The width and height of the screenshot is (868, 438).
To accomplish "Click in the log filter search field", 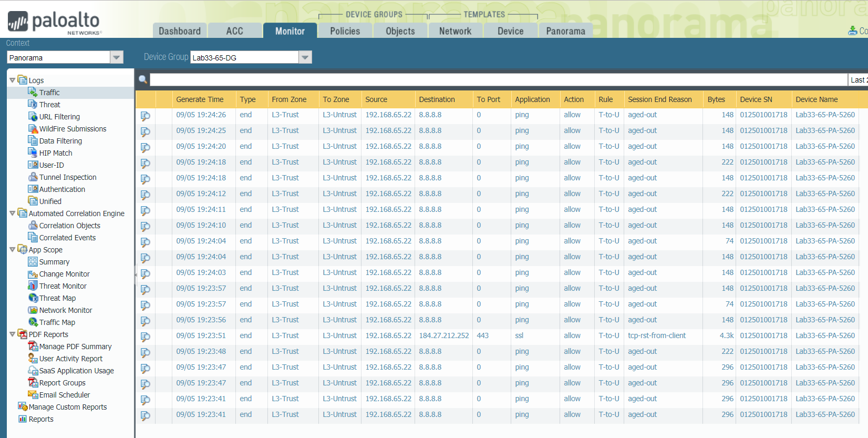I will coord(498,80).
